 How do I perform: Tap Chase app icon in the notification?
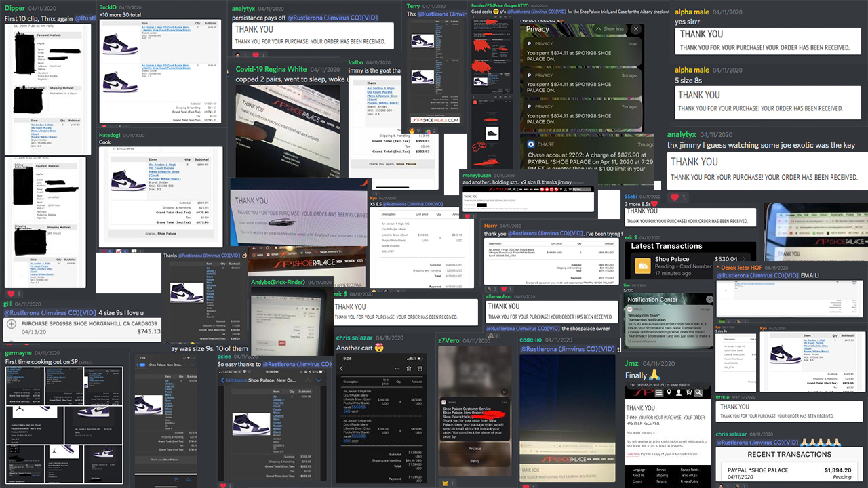tap(531, 144)
